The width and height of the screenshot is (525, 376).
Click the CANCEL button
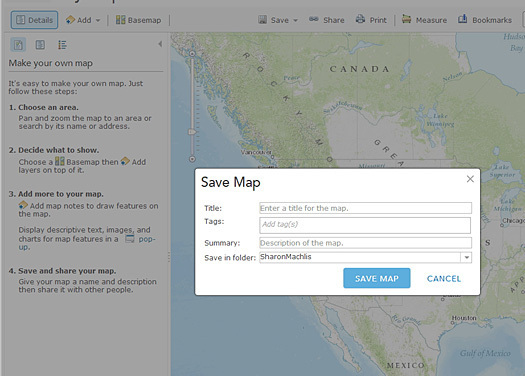click(x=444, y=279)
